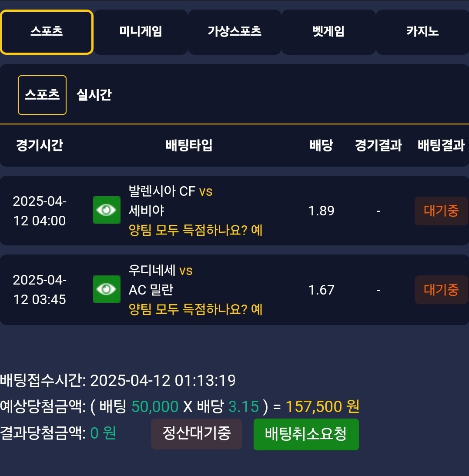The height and width of the screenshot is (476, 469).
Task: Click the 배당 column header
Action: [x=321, y=145]
